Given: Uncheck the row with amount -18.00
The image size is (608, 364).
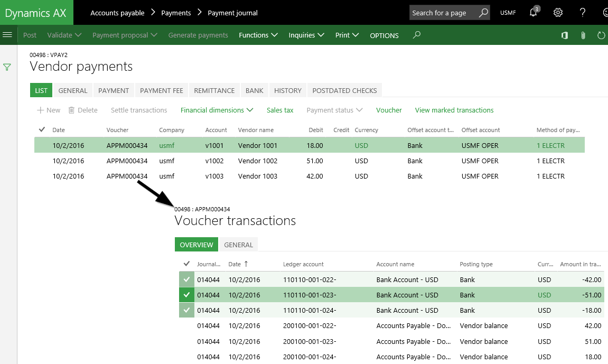Looking at the screenshot, I should point(186,310).
